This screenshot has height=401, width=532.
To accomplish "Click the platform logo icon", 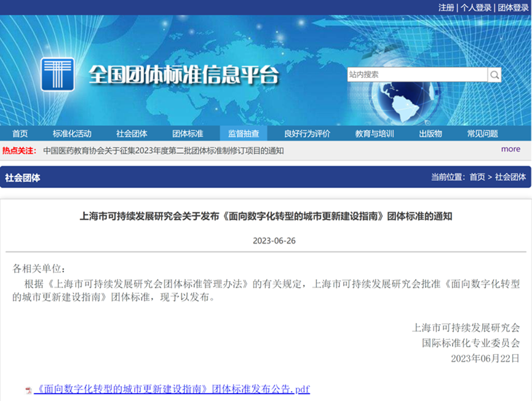I will click(x=57, y=74).
